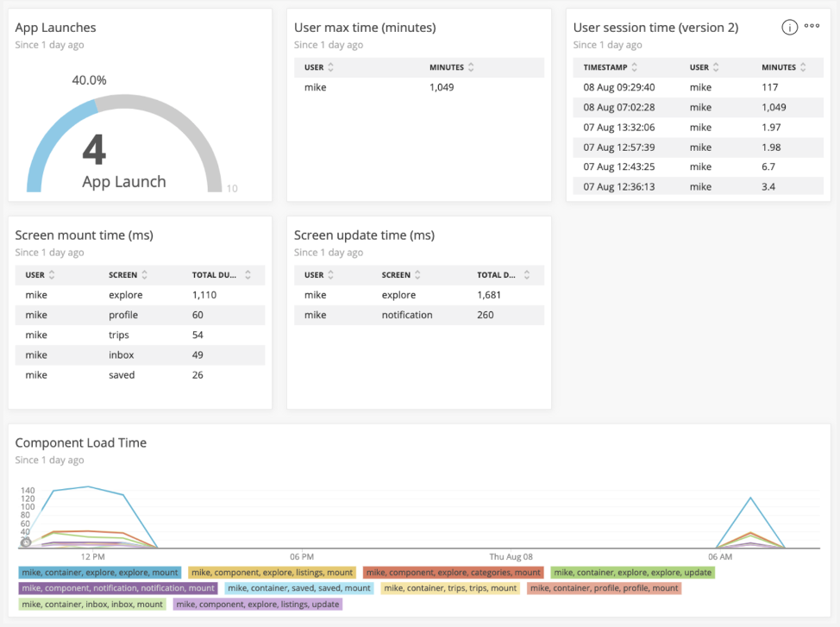Image resolution: width=840 pixels, height=627 pixels.
Task: Click 'inbox' in Screen mount time table
Action: [x=121, y=354]
